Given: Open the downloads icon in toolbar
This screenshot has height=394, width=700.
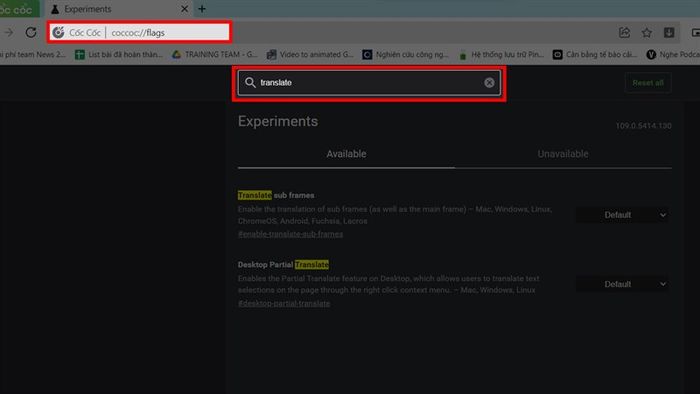Looking at the screenshot, I should point(669,32).
